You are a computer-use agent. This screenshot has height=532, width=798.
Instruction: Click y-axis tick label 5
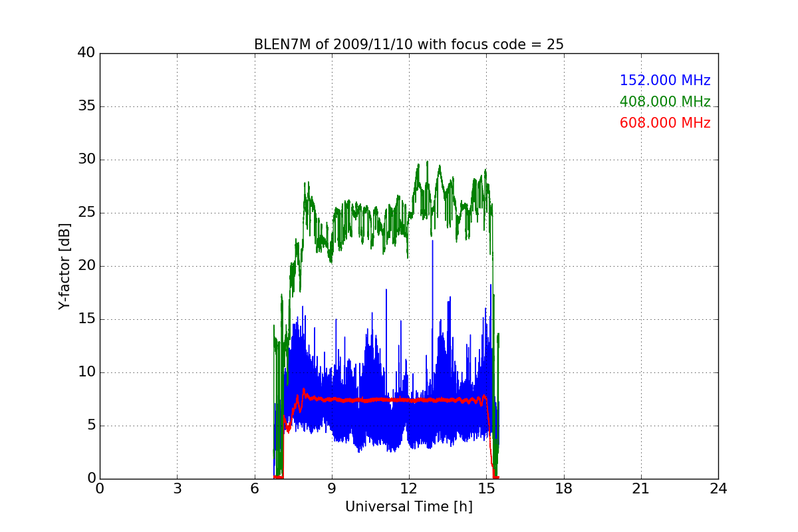[x=90, y=426]
